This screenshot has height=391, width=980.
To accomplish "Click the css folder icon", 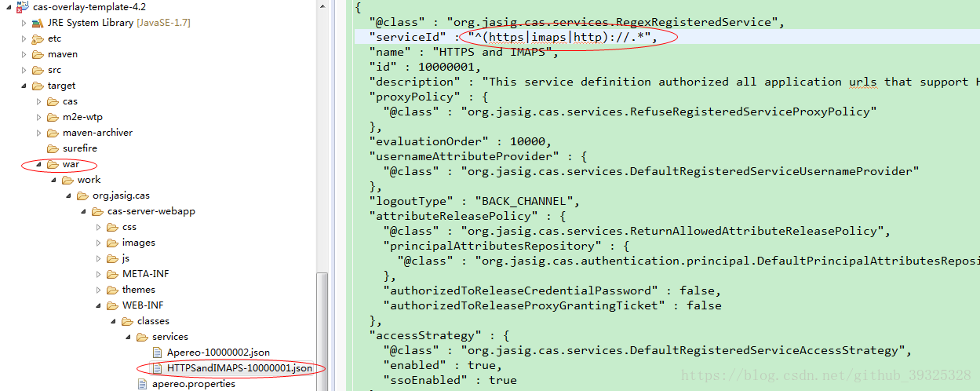I will (113, 227).
